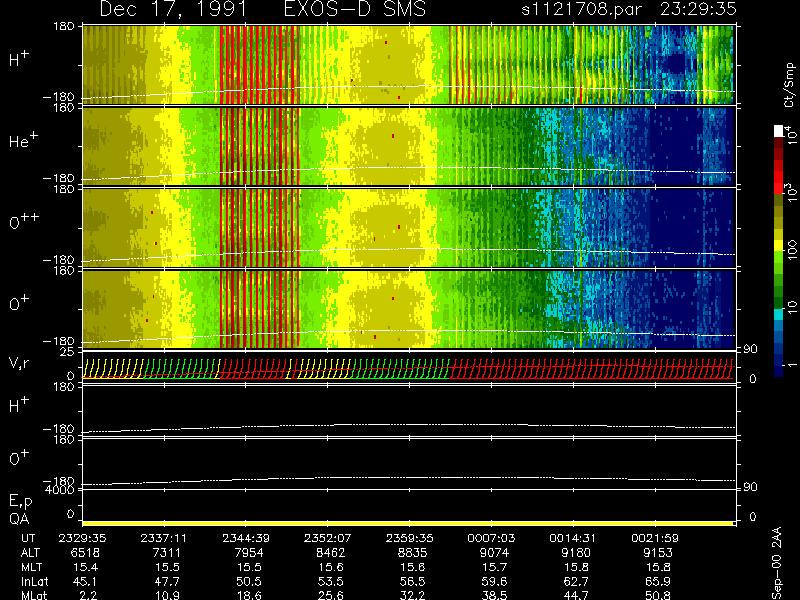The width and height of the screenshot is (800, 600).
Task: Click the altitude value "7954"
Action: tap(249, 553)
